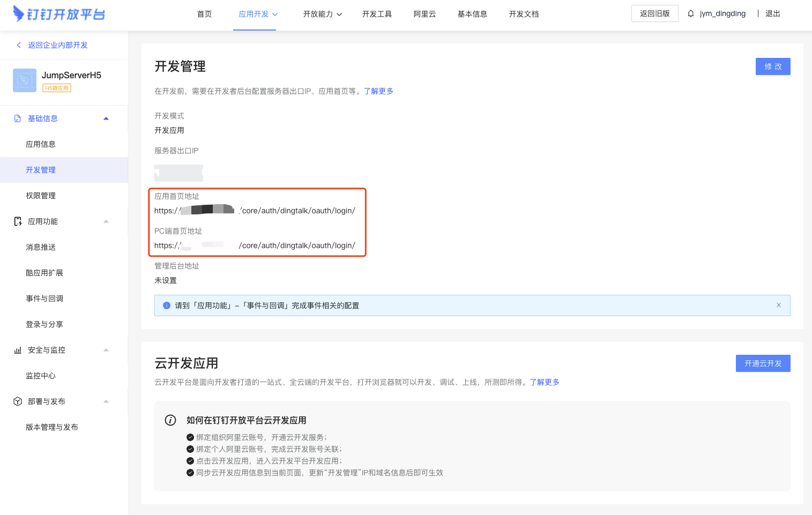Screen dimensions: 812x515
Task: Open the 开放能力 dropdown menu
Action: pyautogui.click(x=322, y=14)
